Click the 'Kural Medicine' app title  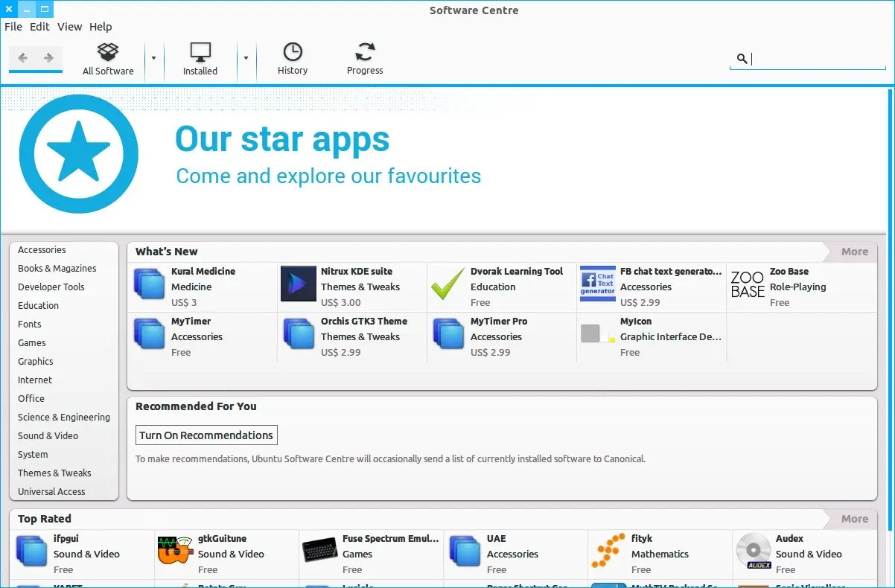click(203, 272)
